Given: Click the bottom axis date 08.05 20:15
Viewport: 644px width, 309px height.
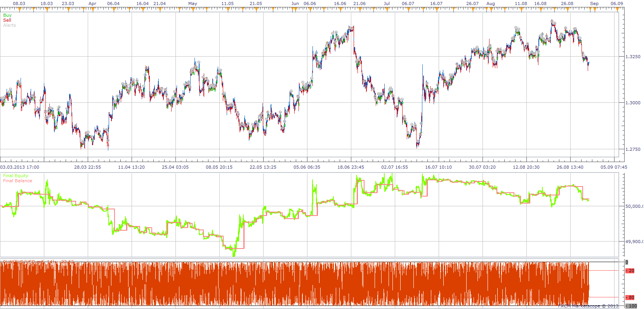Looking at the screenshot, I should [219, 167].
